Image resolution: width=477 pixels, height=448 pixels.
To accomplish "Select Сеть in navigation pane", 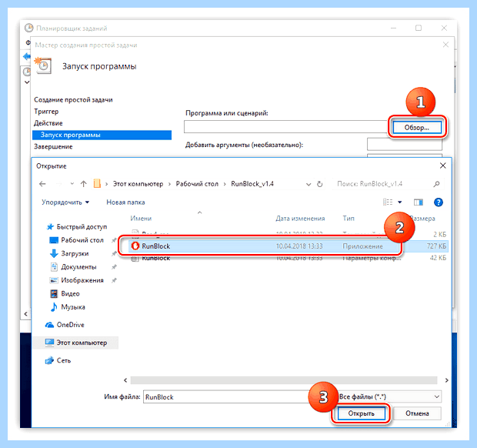I will click(x=64, y=360).
